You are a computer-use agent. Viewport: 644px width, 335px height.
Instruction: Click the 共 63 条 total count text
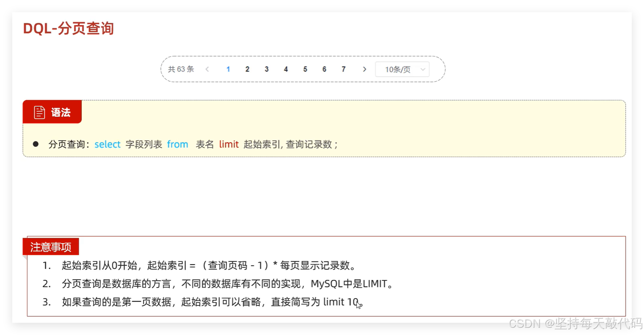pyautogui.click(x=181, y=69)
